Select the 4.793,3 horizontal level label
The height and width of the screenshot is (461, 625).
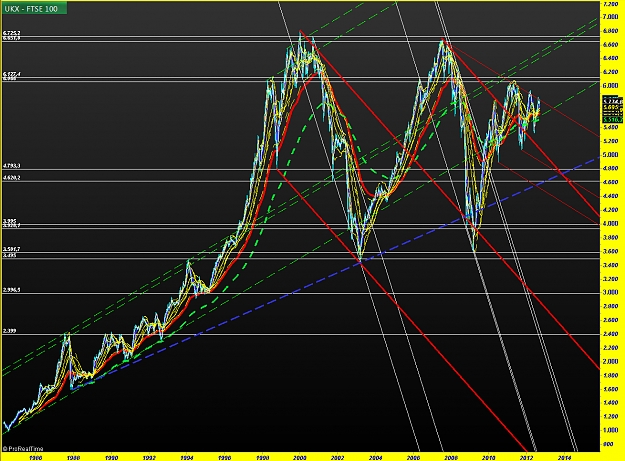pyautogui.click(x=11, y=166)
